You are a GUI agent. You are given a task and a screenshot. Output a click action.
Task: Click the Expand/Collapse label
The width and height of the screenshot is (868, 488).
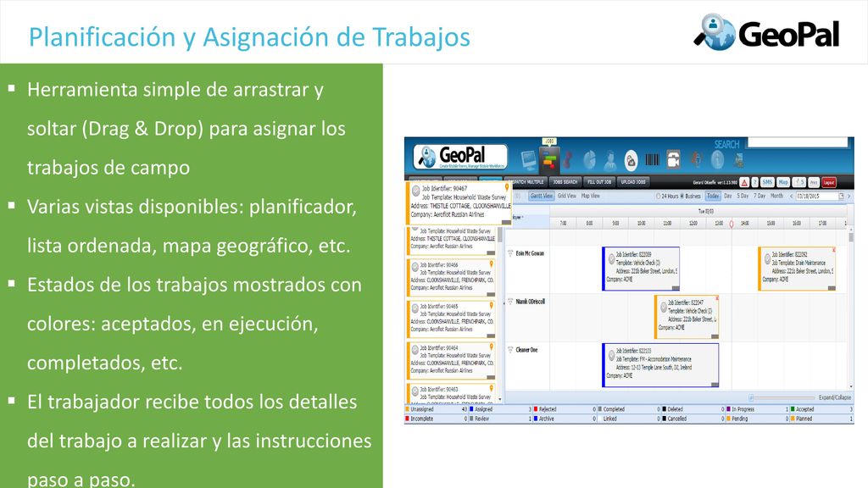[835, 397]
